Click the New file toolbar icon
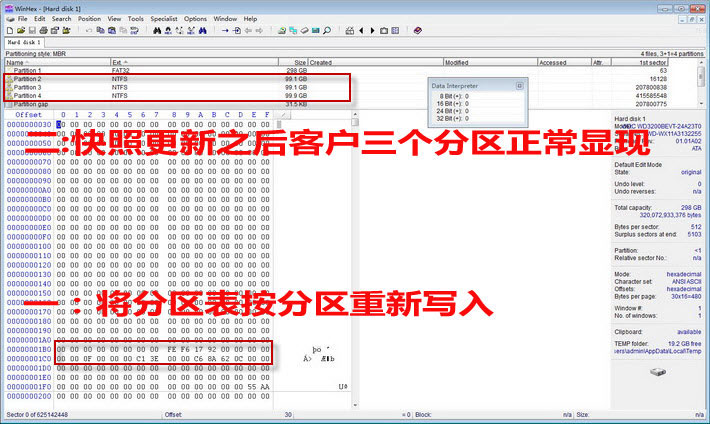Image resolution: width=710 pixels, height=424 pixels. (x=10, y=30)
